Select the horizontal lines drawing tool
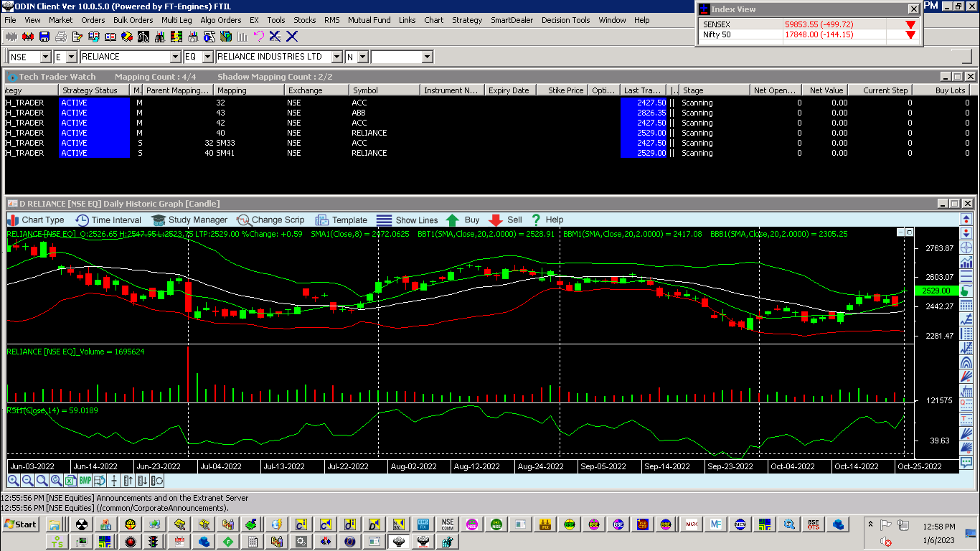 tap(966, 275)
